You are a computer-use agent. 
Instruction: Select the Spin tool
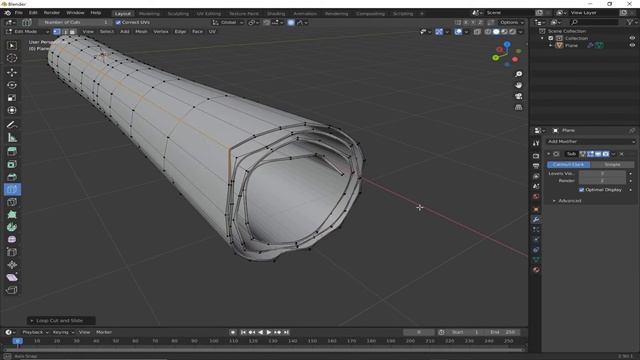click(12, 227)
